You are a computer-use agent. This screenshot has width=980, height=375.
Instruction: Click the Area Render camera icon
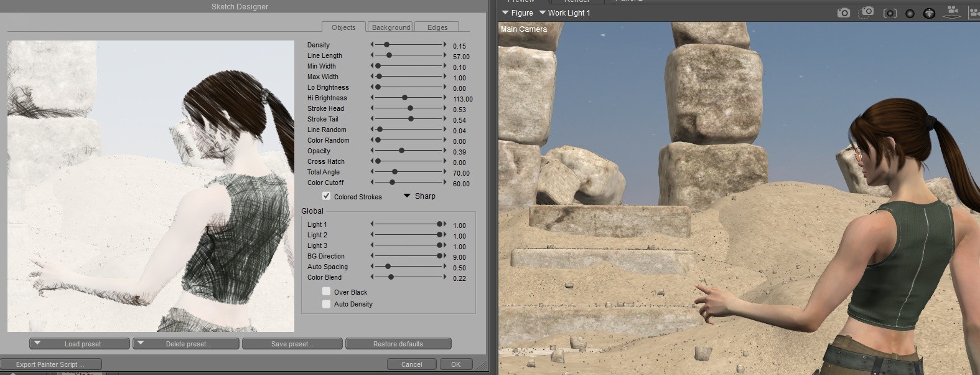pyautogui.click(x=866, y=12)
